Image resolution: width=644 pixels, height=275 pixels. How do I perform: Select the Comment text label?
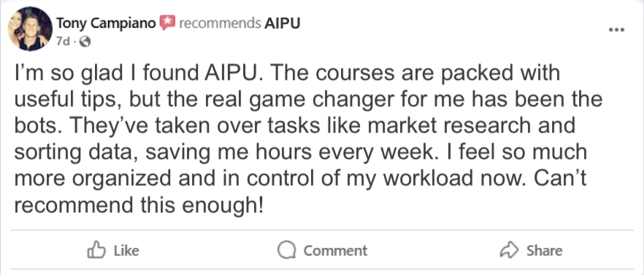tap(336, 250)
